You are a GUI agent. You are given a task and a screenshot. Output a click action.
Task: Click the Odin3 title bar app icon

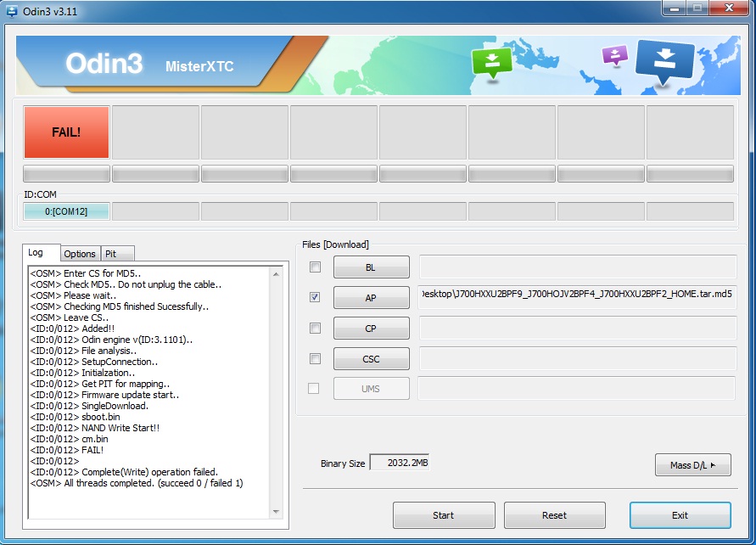pyautogui.click(x=12, y=10)
